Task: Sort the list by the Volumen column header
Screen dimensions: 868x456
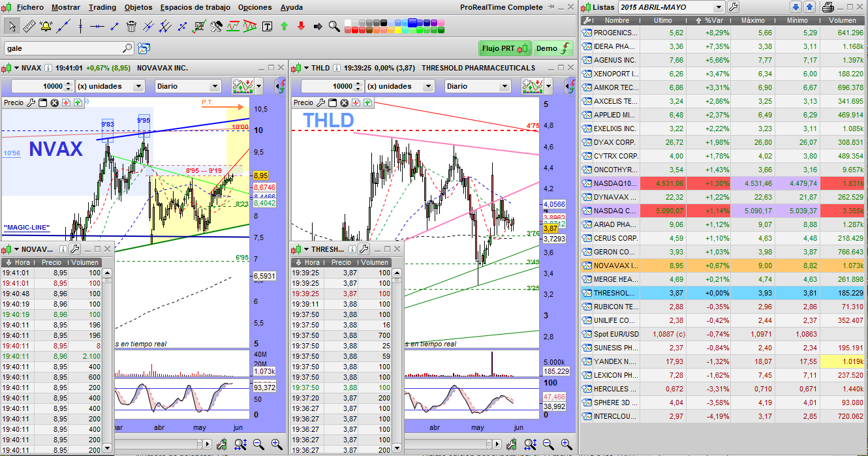Action: tap(842, 21)
